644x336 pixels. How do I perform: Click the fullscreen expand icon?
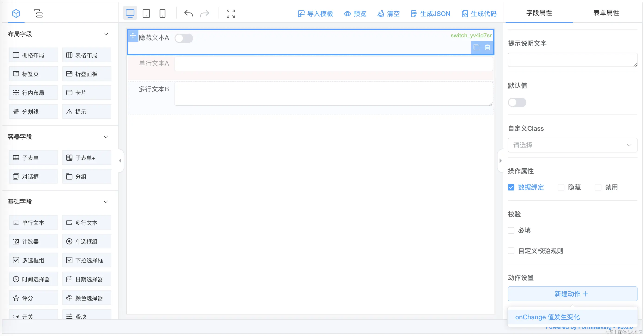231,13
